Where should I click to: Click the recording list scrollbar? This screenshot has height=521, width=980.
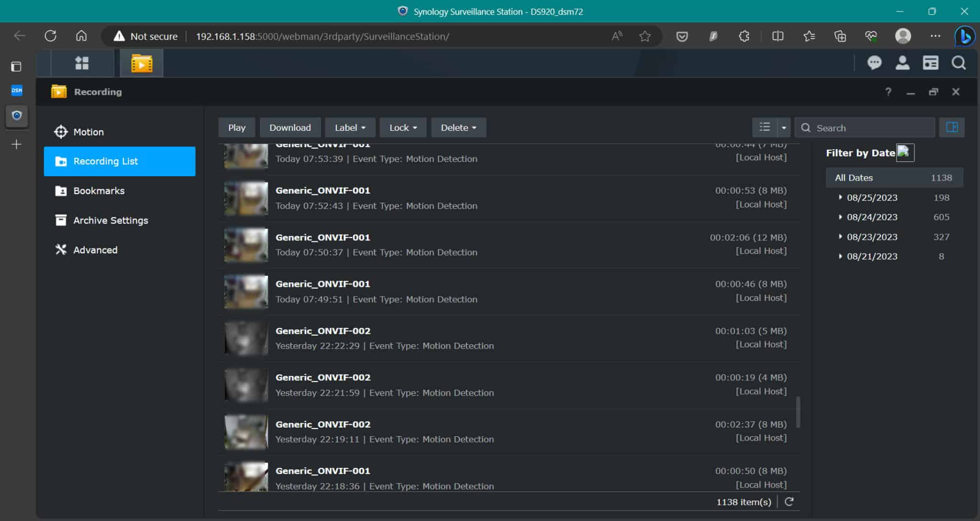(797, 413)
